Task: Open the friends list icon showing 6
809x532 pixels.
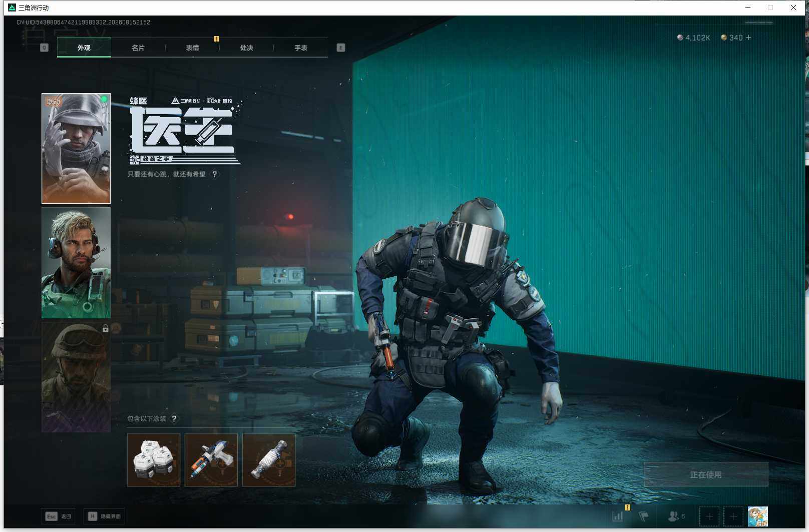Action: click(x=676, y=516)
